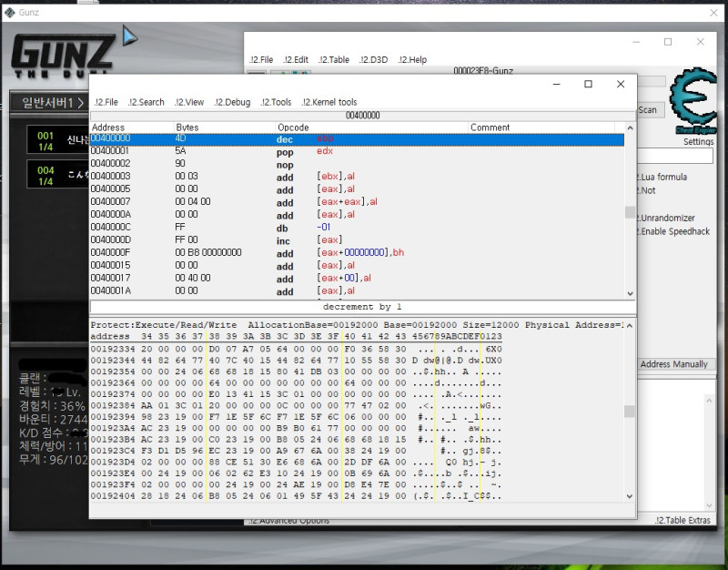Click the Add Address Manually button
The height and width of the screenshot is (570, 728).
click(x=673, y=364)
